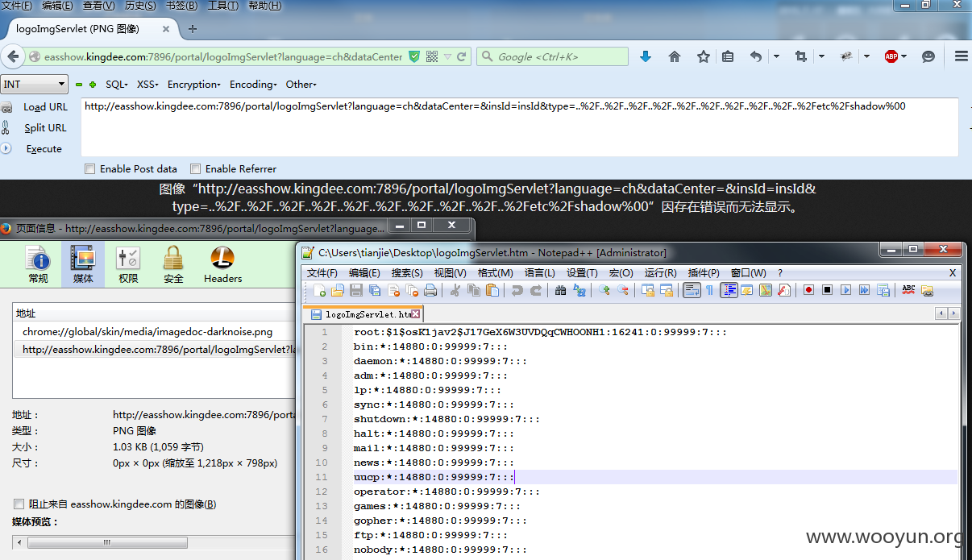Image resolution: width=972 pixels, height=560 pixels.
Task: Expand the Encoding dropdown in HackBar
Action: [253, 85]
